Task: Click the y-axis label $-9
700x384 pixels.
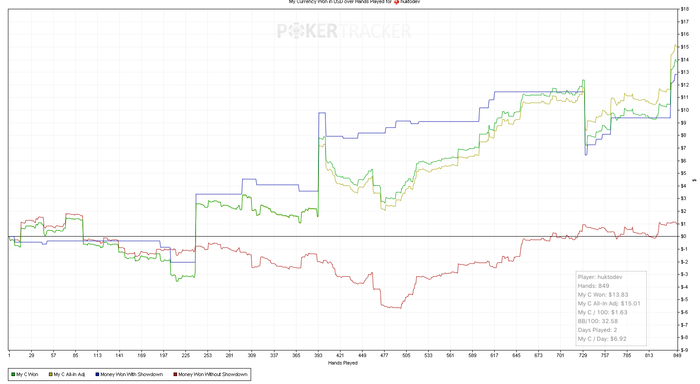Action: click(684, 350)
